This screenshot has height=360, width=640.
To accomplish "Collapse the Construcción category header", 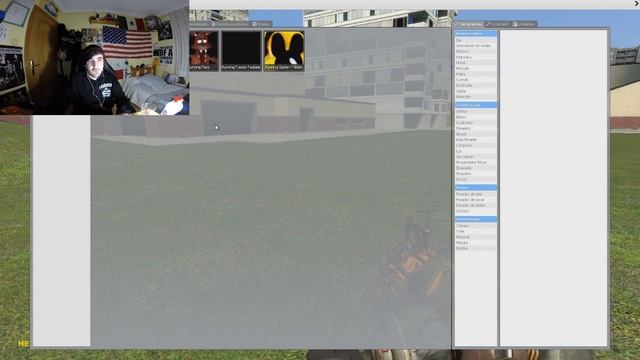I will [x=476, y=105].
